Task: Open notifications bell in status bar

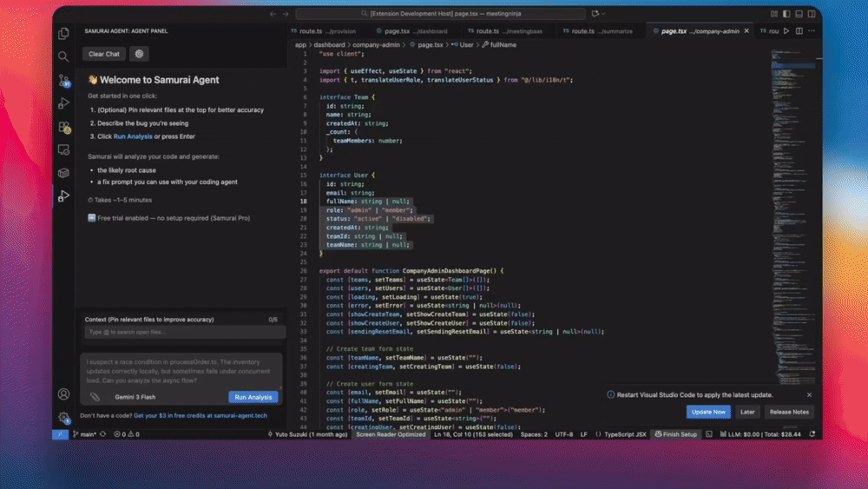Action: pyautogui.click(x=812, y=434)
